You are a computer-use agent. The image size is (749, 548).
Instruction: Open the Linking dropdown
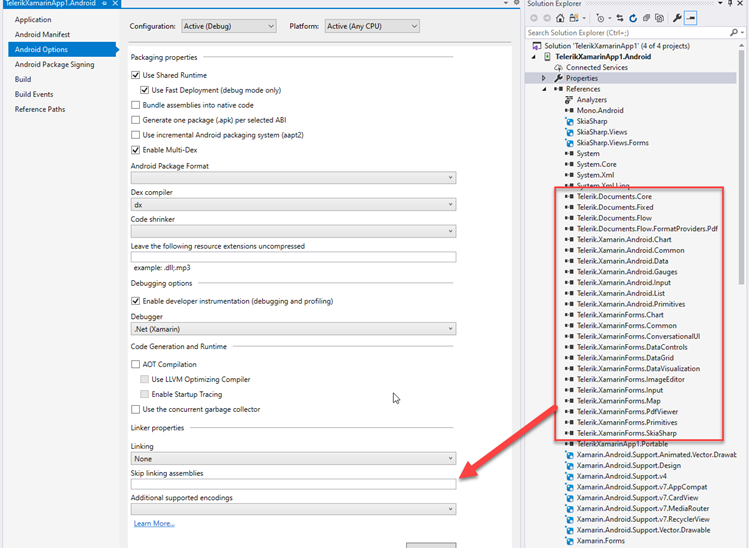pyautogui.click(x=293, y=459)
